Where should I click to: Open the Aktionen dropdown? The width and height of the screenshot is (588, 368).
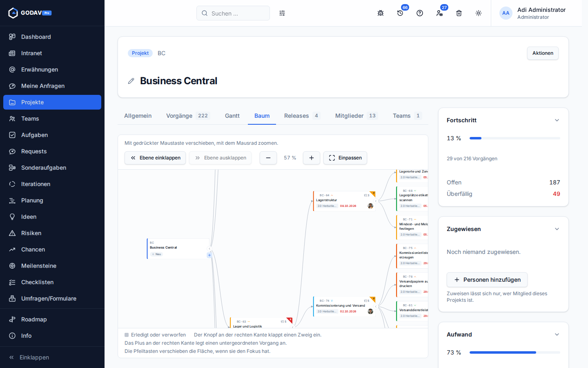coord(543,53)
